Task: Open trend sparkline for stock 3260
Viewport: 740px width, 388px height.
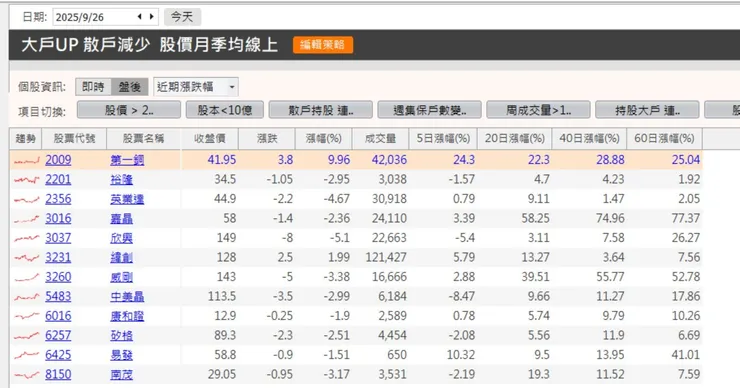Action: 26,278
